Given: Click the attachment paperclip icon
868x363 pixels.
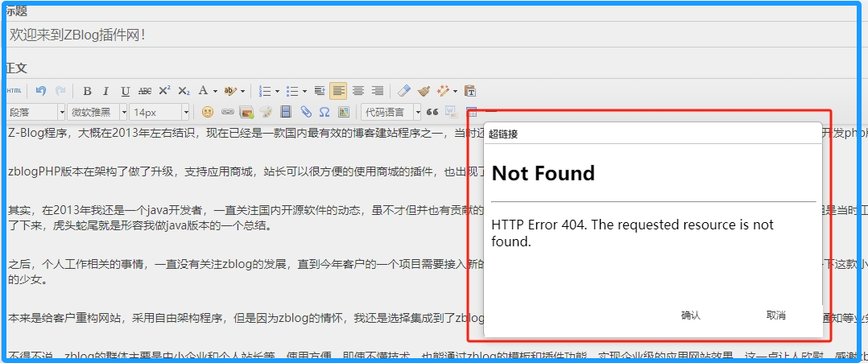Looking at the screenshot, I should tap(306, 112).
